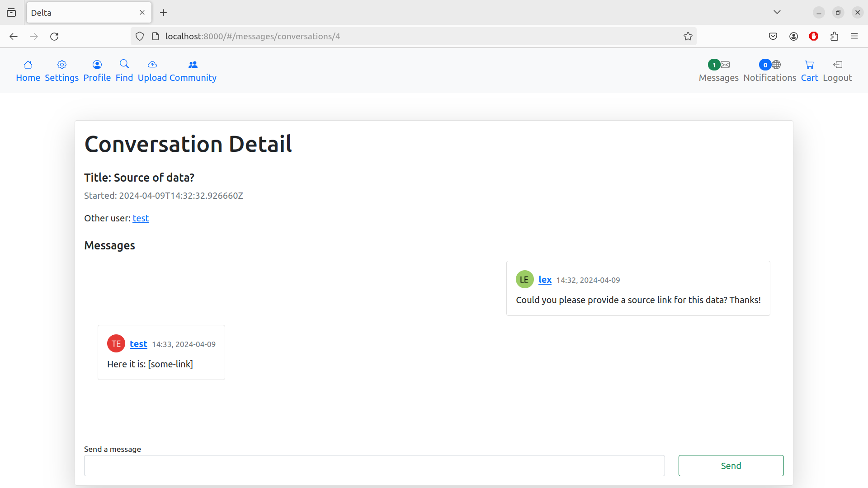868x488 pixels.
Task: Open the Community people icon
Action: (193, 65)
